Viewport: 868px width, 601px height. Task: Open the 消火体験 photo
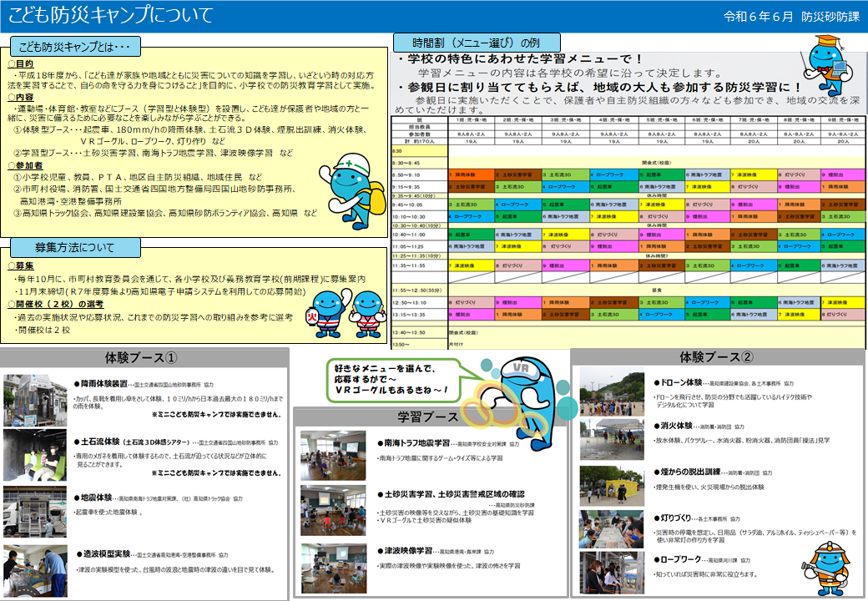pyautogui.click(x=612, y=439)
